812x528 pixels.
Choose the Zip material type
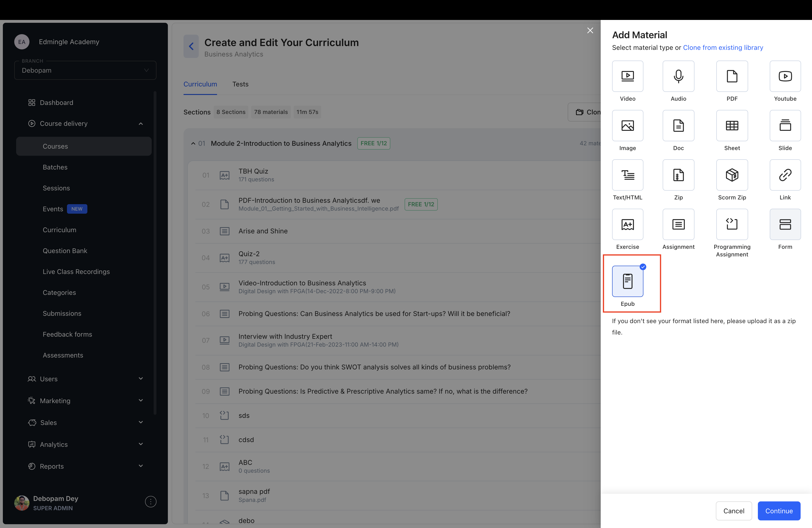(678, 175)
